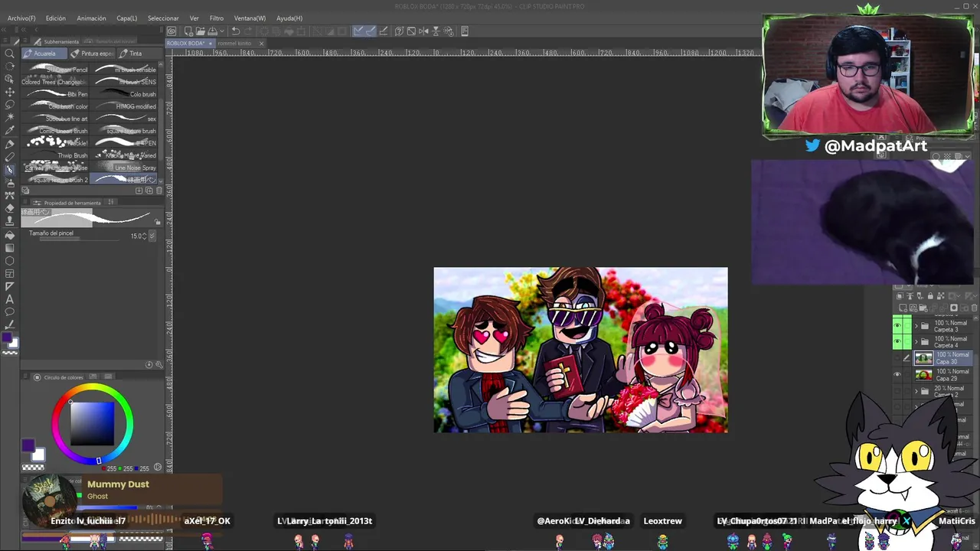Choose the Colo brush preset

(124, 94)
